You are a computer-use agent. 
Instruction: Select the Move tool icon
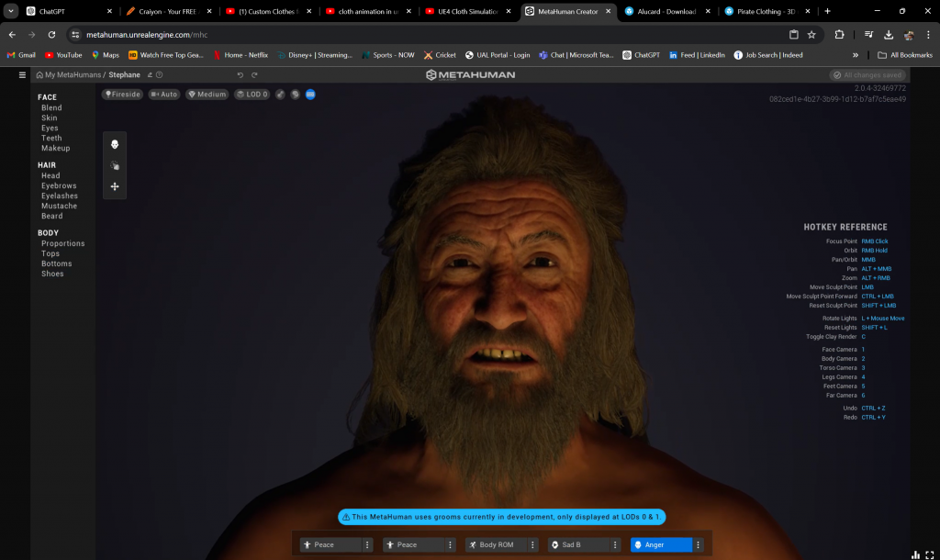[115, 186]
